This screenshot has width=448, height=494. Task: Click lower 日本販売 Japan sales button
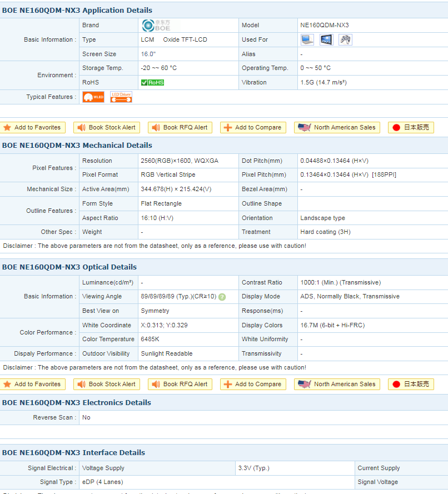(411, 385)
